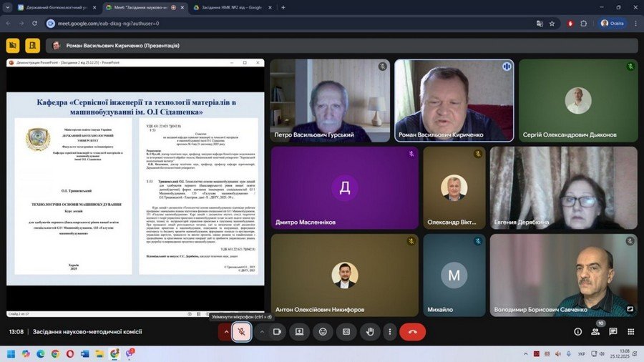This screenshot has width=644, height=362.
Task: Start presenting your screen
Action: pos(300,332)
